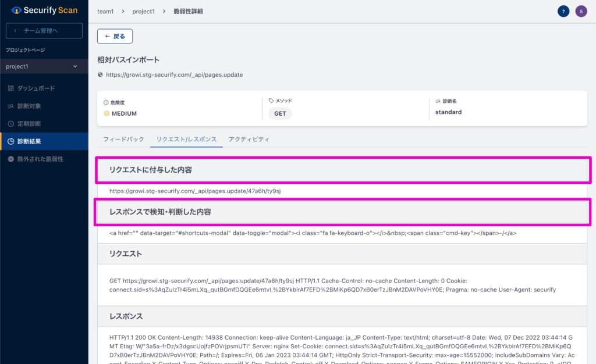Click the detected a href HTML snippet
The height and width of the screenshot is (364, 596).
tap(313, 233)
